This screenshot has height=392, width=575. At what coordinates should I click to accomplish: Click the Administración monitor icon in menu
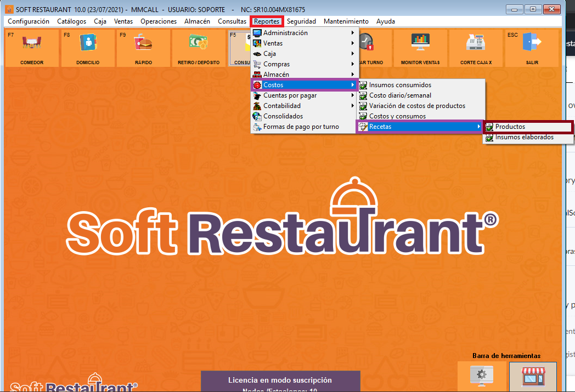coord(257,33)
